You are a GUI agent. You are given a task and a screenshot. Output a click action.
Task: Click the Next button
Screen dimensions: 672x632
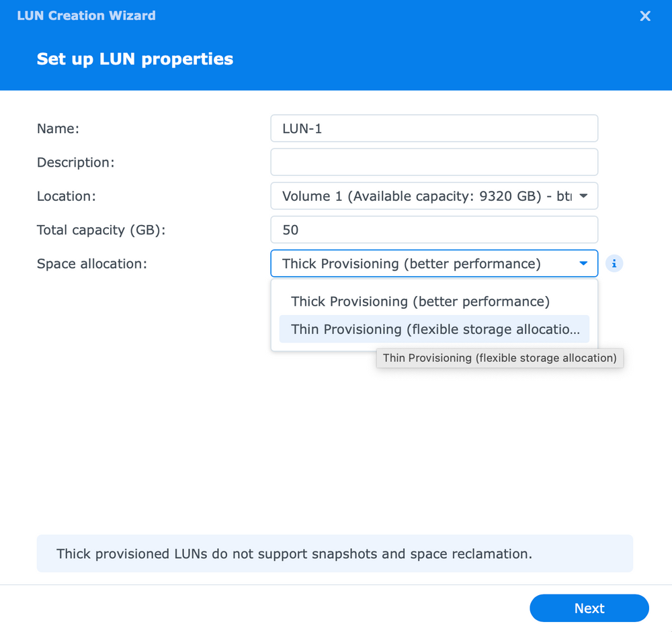pyautogui.click(x=589, y=608)
